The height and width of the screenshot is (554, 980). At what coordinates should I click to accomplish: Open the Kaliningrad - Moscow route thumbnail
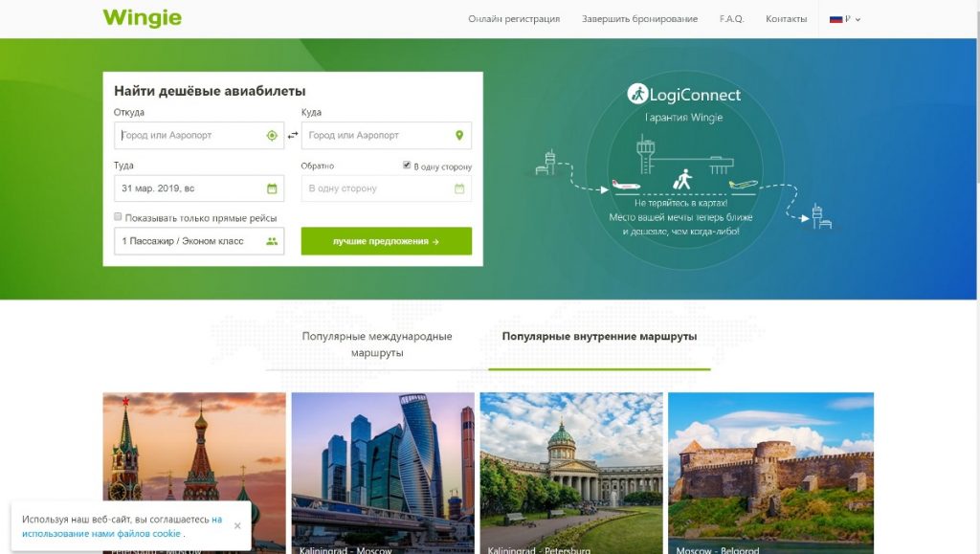coord(383,473)
